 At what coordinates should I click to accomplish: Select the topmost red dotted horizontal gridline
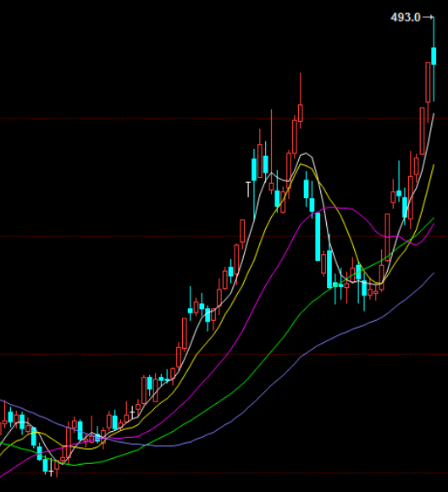(224, 119)
